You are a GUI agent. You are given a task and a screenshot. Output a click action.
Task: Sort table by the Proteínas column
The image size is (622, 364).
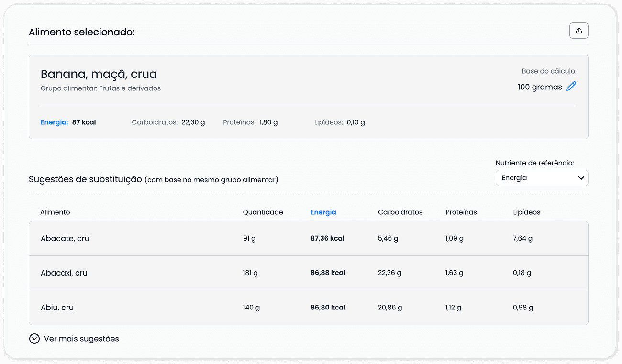[x=461, y=212]
